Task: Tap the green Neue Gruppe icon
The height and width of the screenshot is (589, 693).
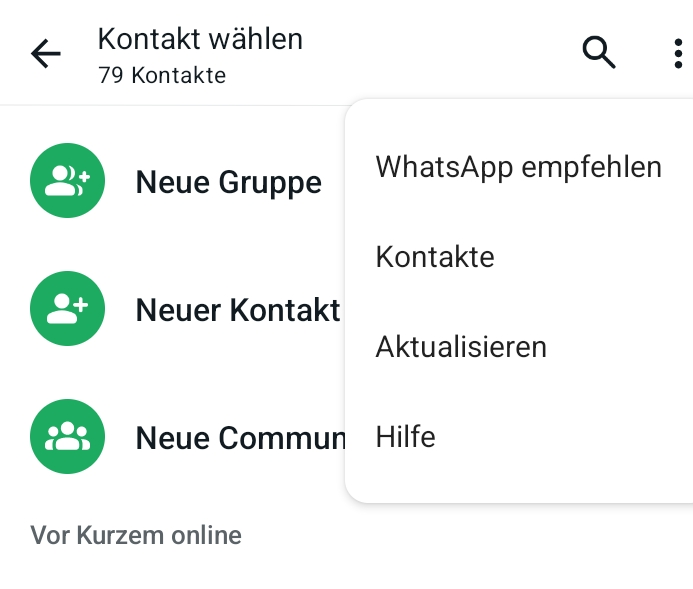Action: (x=68, y=181)
